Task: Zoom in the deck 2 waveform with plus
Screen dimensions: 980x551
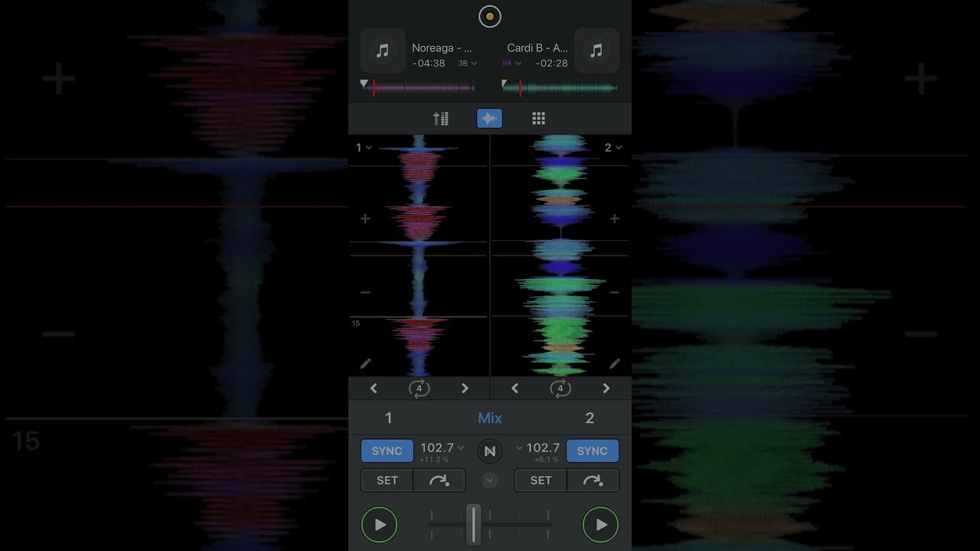Action: tap(614, 219)
